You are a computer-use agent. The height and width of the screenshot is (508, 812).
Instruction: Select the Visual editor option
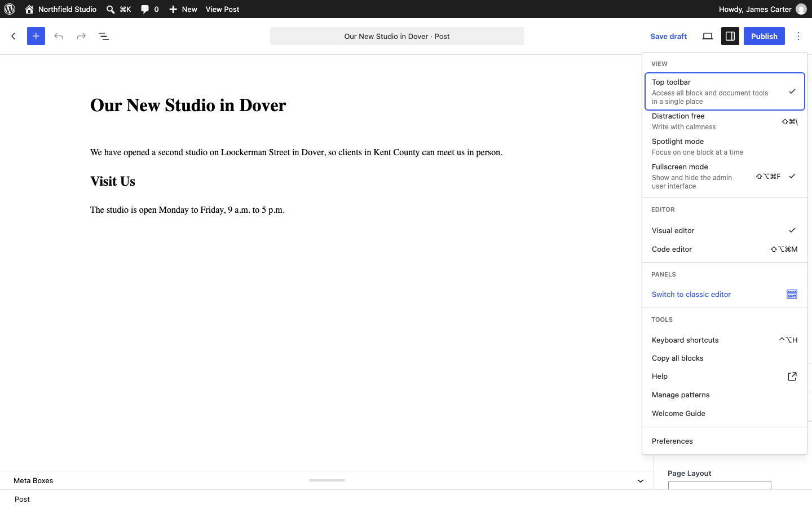coord(725,230)
